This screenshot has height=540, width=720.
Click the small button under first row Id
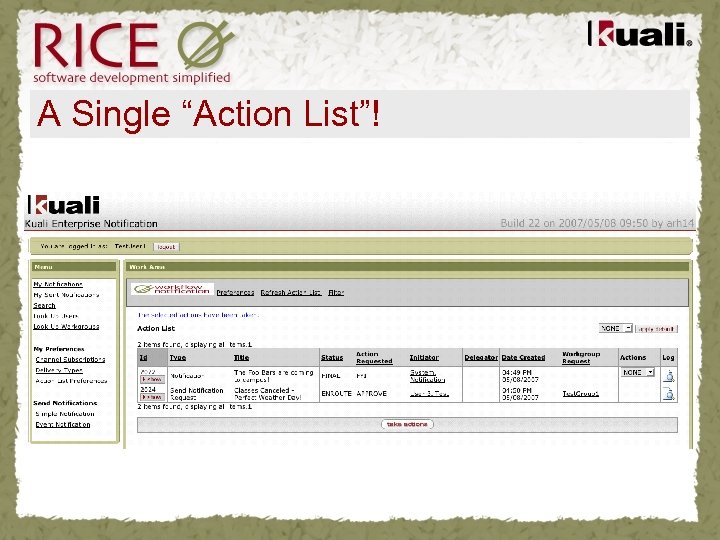coord(152,379)
